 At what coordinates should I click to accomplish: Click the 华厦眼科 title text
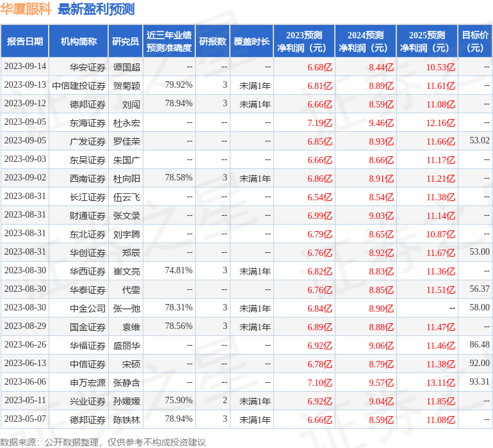point(26,9)
